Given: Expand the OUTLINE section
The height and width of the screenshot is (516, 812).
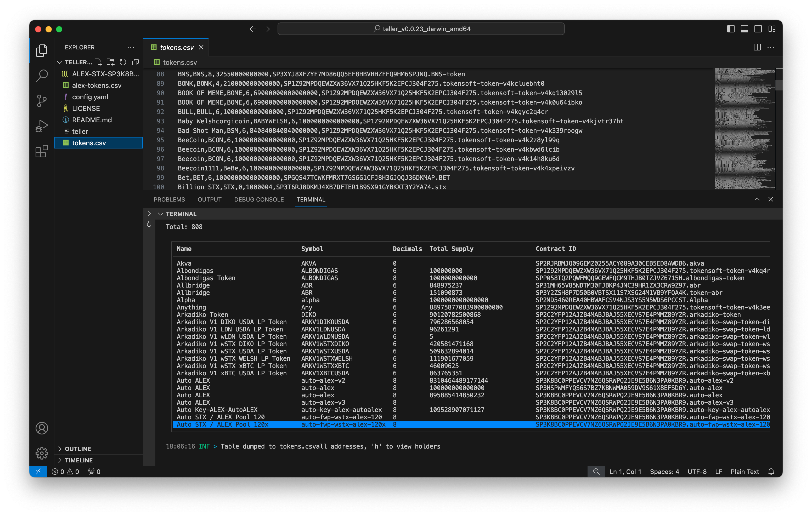Looking at the screenshot, I should tap(78, 449).
